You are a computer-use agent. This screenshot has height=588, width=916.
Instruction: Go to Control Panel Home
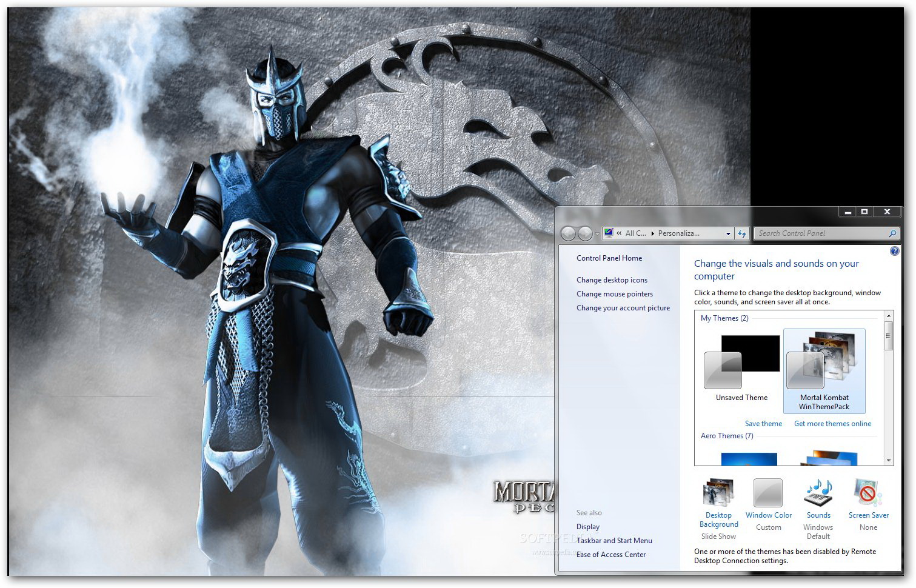(609, 258)
